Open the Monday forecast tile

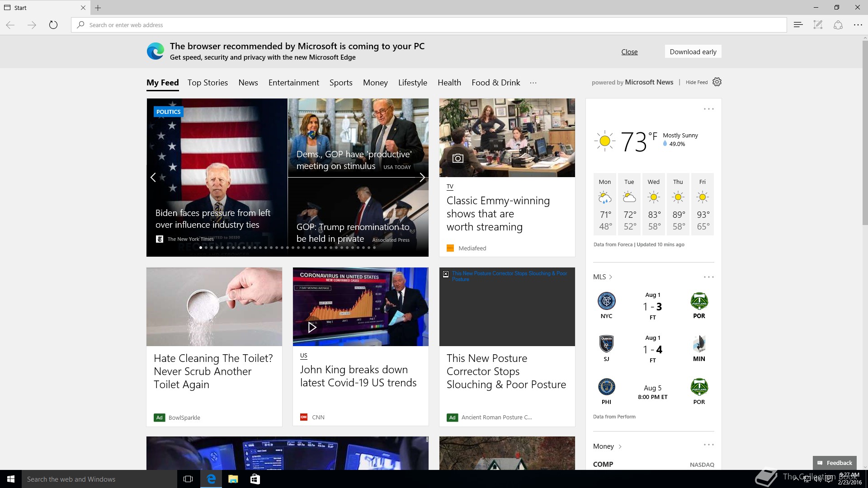point(605,204)
